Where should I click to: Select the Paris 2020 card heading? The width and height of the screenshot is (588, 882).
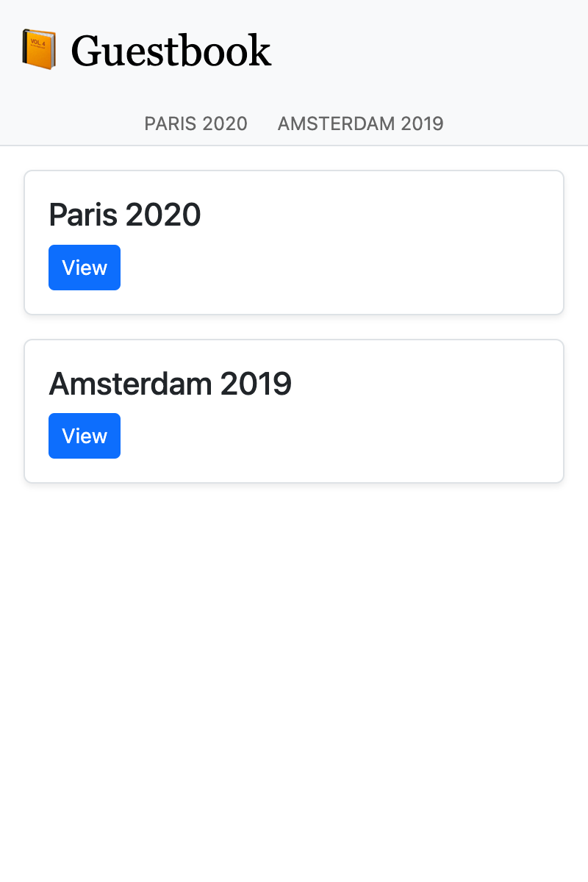(x=125, y=215)
